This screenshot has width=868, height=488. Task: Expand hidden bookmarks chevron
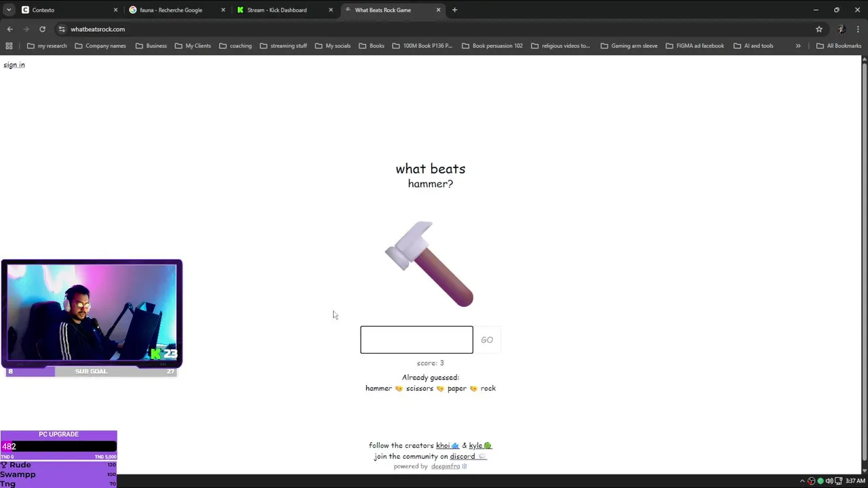coord(798,46)
